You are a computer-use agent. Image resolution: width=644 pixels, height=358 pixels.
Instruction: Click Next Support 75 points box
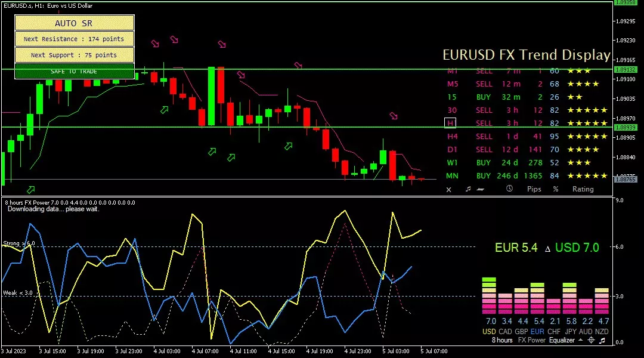click(x=75, y=55)
